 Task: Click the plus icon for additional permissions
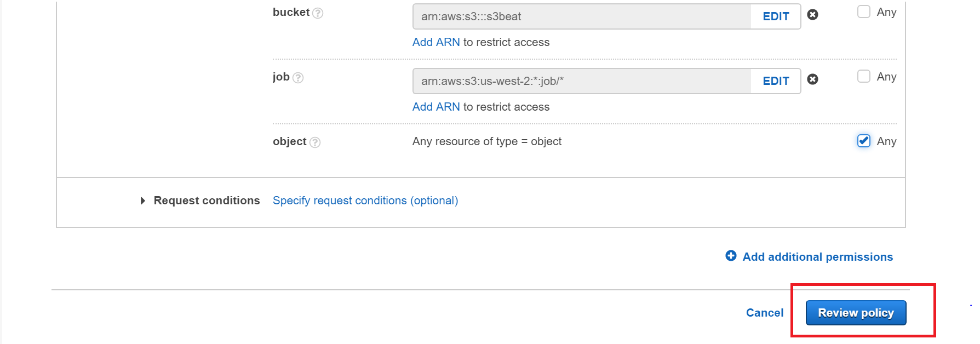tap(731, 256)
